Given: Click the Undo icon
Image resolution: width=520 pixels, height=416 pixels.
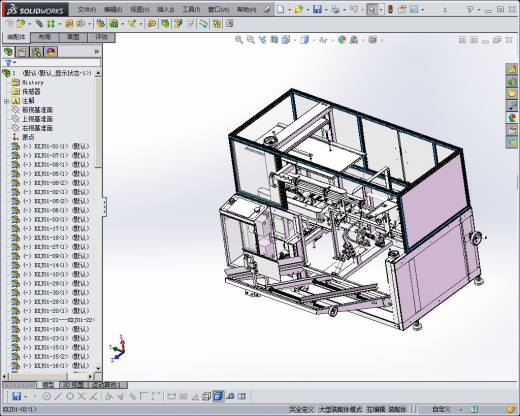Looking at the screenshot, I should click(x=353, y=9).
